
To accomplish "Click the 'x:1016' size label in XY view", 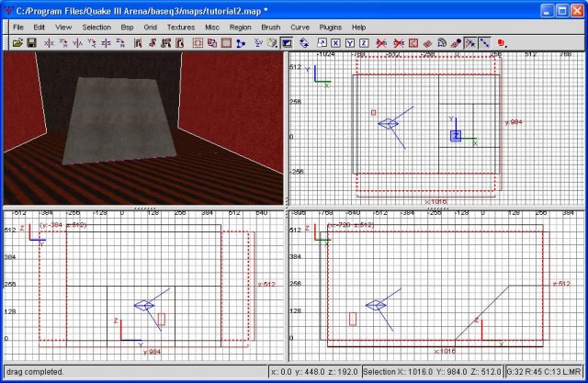I will pyautogui.click(x=435, y=202).
